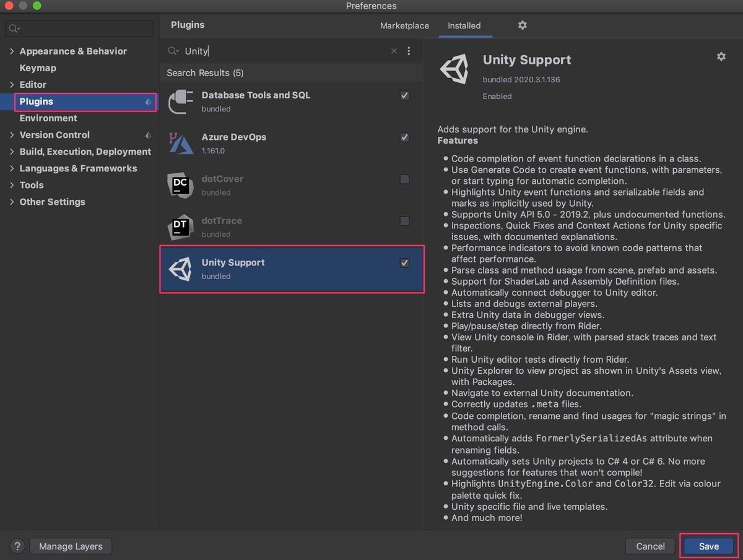Viewport: 743px width, 560px height.
Task: Click the Features heading in description
Action: [458, 140]
